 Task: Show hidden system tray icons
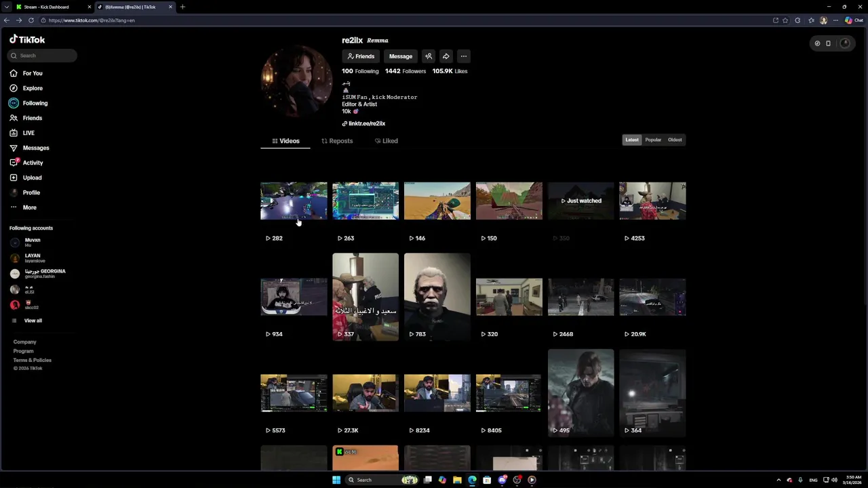pos(778,480)
